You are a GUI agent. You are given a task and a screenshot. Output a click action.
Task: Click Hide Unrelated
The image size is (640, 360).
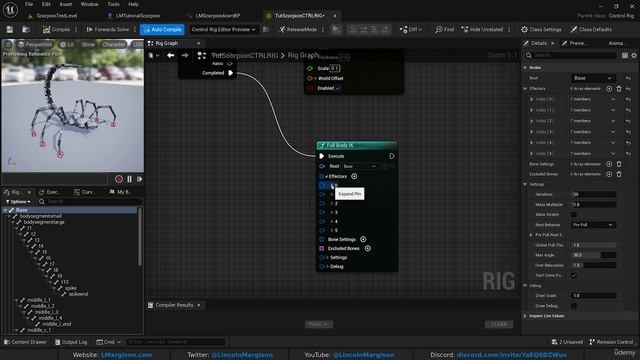[x=482, y=29]
